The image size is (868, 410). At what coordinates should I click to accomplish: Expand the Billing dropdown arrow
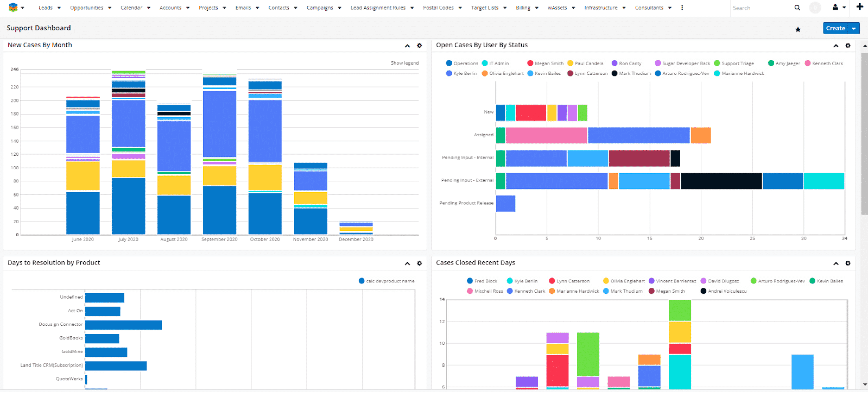click(x=536, y=8)
